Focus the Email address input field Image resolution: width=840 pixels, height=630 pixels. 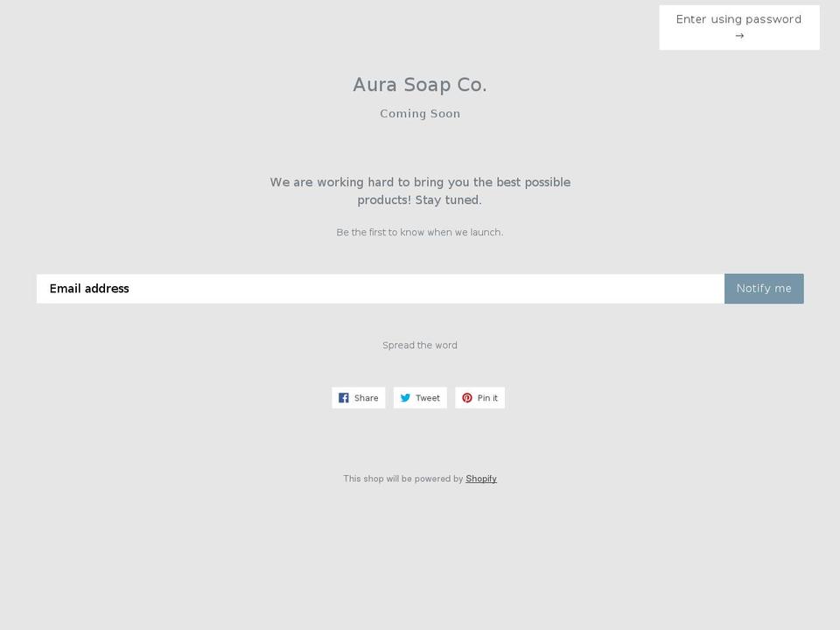pos(381,289)
